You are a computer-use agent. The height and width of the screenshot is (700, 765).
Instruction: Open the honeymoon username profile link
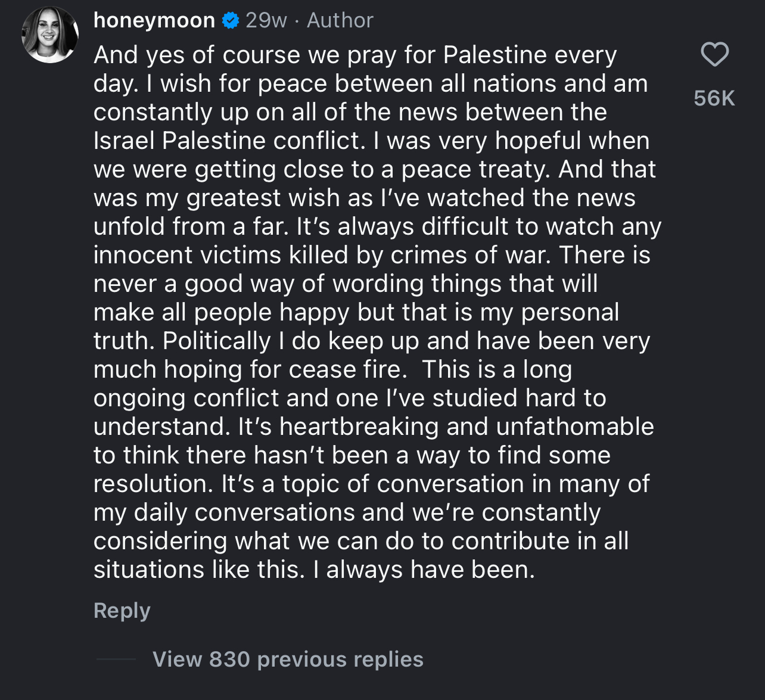[154, 20]
